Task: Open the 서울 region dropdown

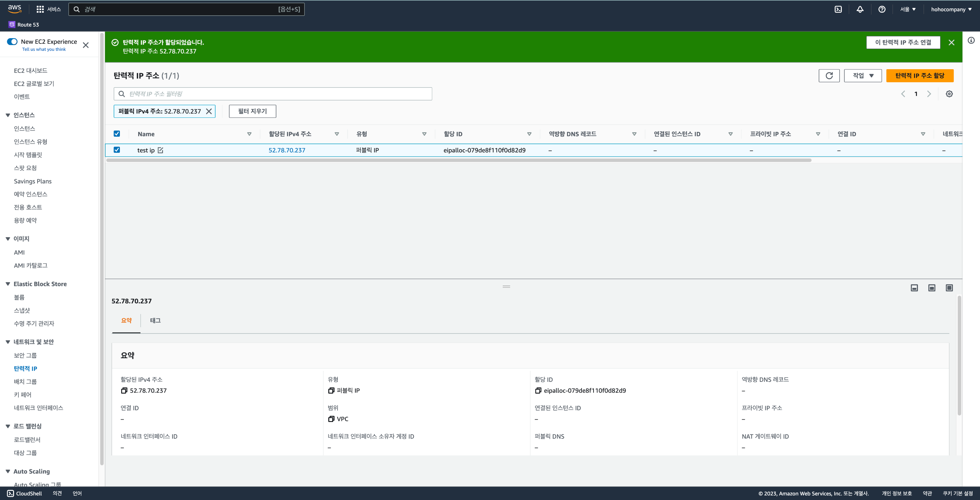Action: tap(908, 9)
